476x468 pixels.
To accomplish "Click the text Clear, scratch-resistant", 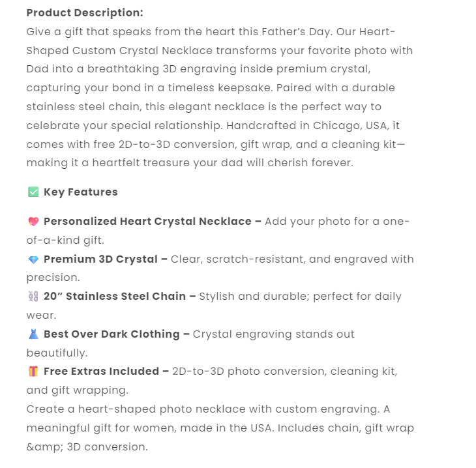I will click(x=237, y=259).
